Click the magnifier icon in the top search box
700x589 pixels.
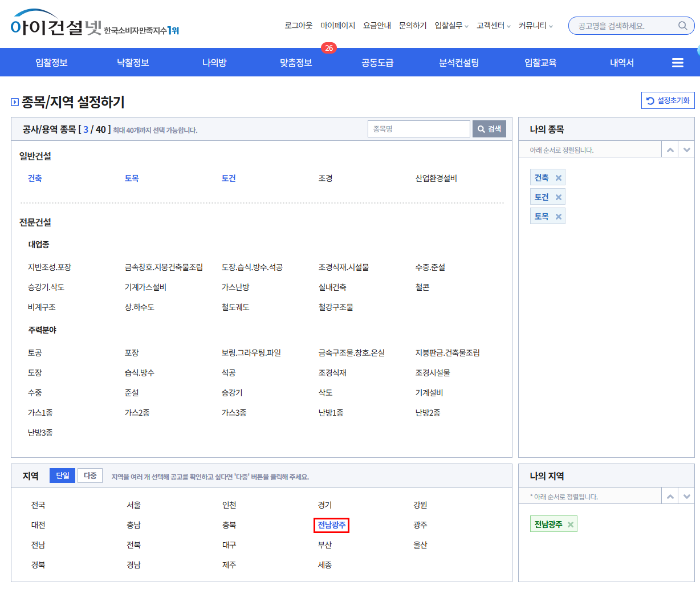682,26
